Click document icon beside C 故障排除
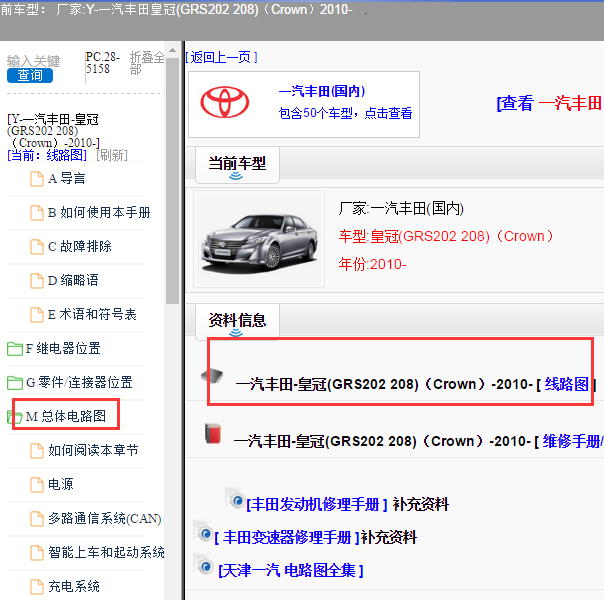The image size is (604, 600). [37, 246]
